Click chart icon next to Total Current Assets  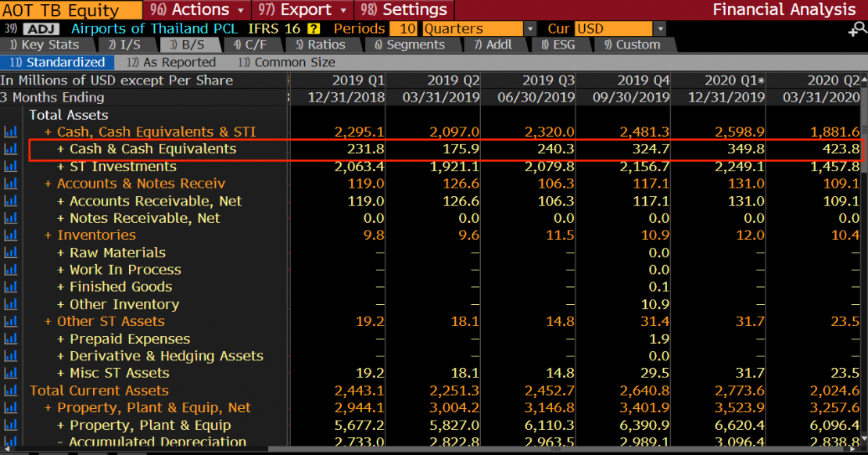point(11,391)
